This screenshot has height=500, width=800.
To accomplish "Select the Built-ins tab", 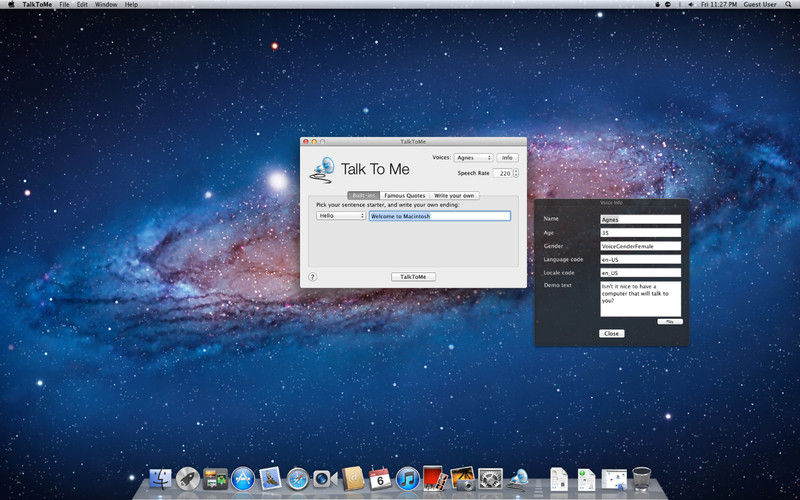I will [x=364, y=195].
